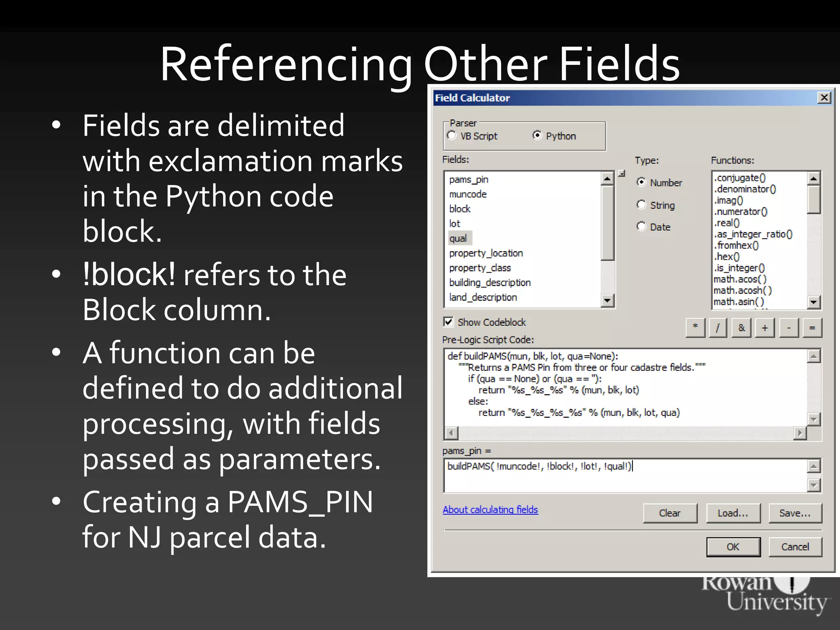The width and height of the screenshot is (840, 630).
Task: Select property_location in the Fields list
Action: pyautogui.click(x=486, y=253)
